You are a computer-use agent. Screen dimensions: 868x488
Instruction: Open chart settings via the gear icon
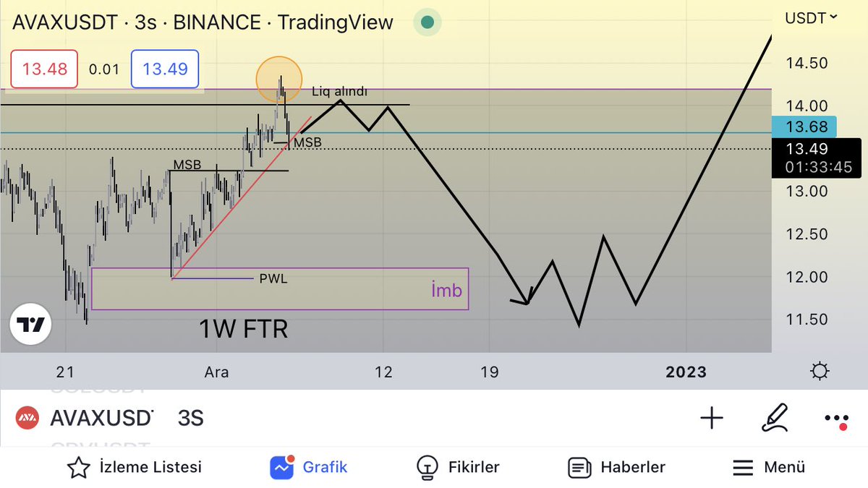[820, 371]
